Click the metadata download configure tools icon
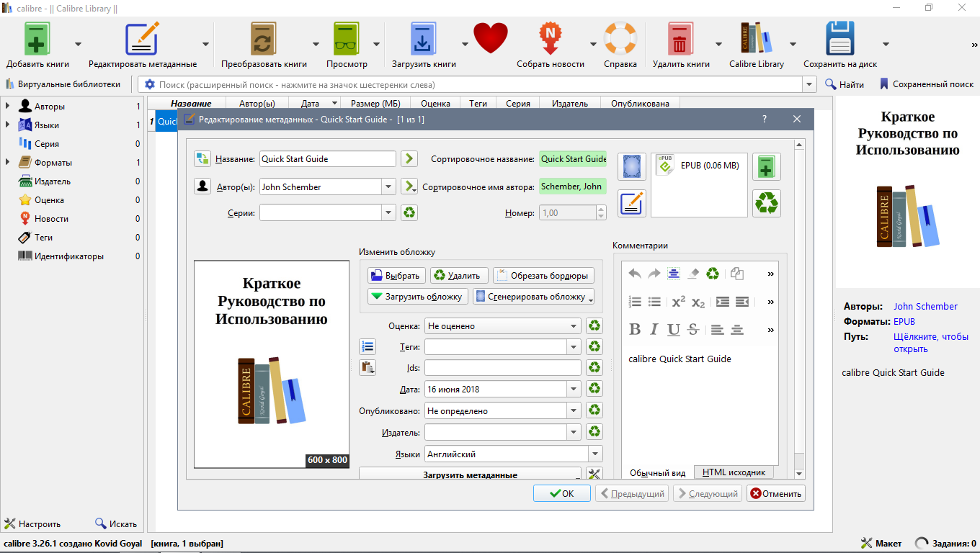The height and width of the screenshot is (553, 980). [x=594, y=474]
